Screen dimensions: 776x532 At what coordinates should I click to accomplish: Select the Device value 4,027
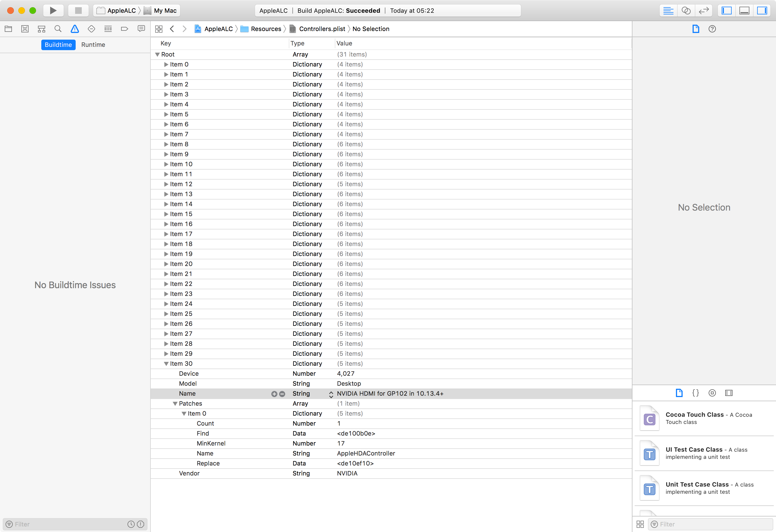click(x=346, y=374)
